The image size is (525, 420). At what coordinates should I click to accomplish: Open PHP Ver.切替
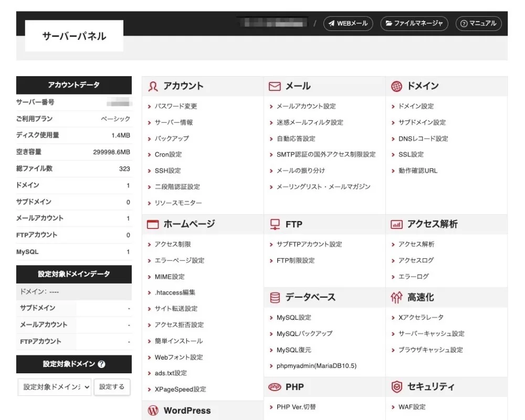tap(296, 407)
